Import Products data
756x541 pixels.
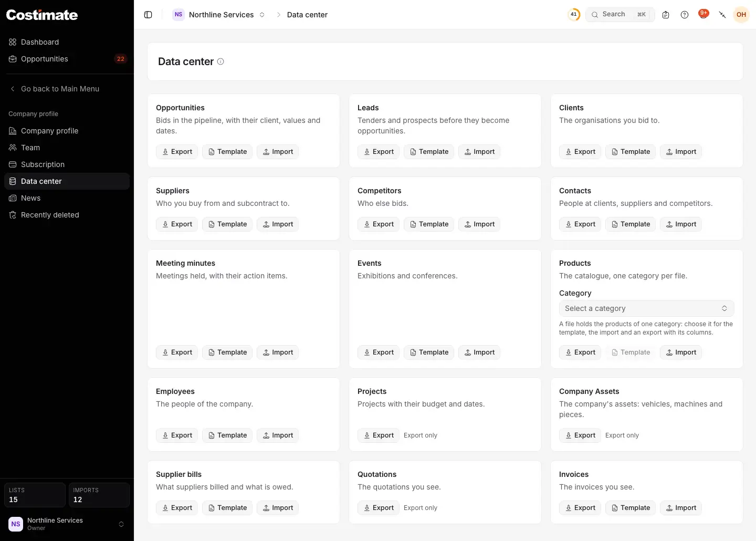(x=681, y=352)
